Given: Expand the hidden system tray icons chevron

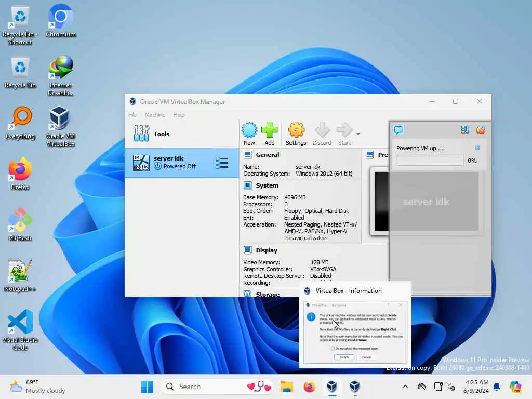Looking at the screenshot, I should pos(405,387).
